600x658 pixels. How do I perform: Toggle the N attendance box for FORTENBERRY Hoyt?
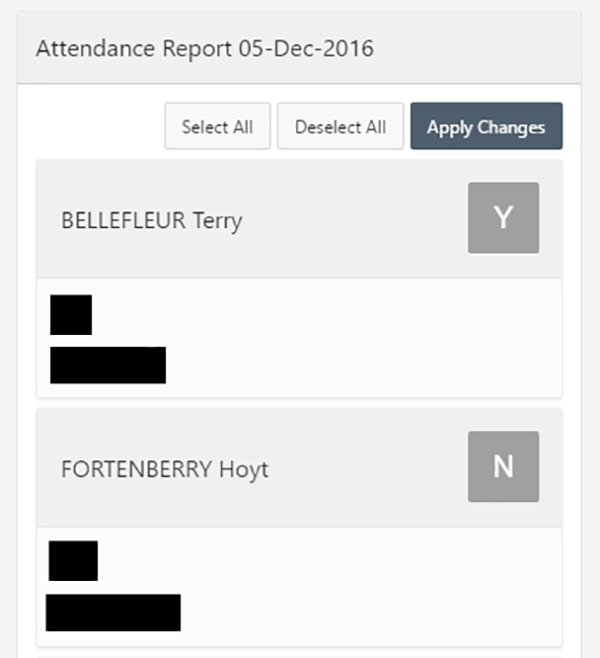(503, 466)
